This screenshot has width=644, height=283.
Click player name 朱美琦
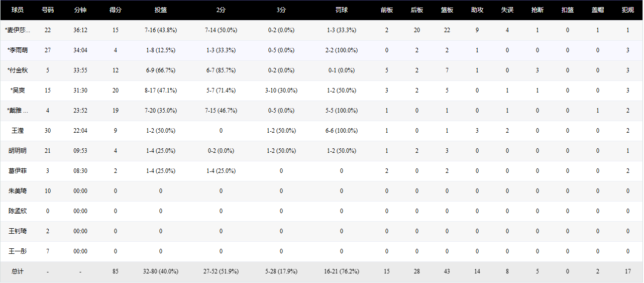(18, 191)
